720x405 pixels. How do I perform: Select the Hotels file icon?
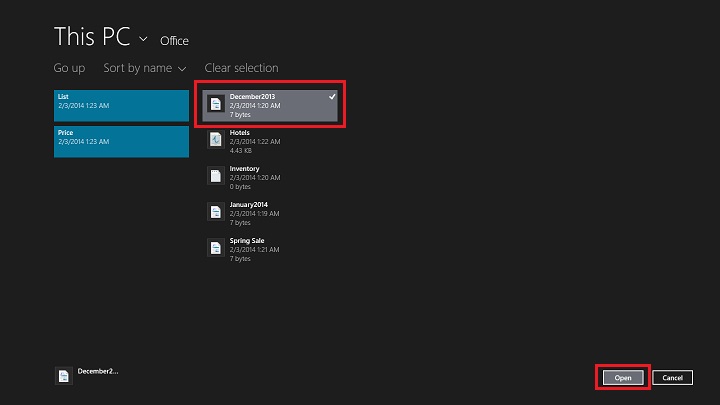(x=216, y=140)
